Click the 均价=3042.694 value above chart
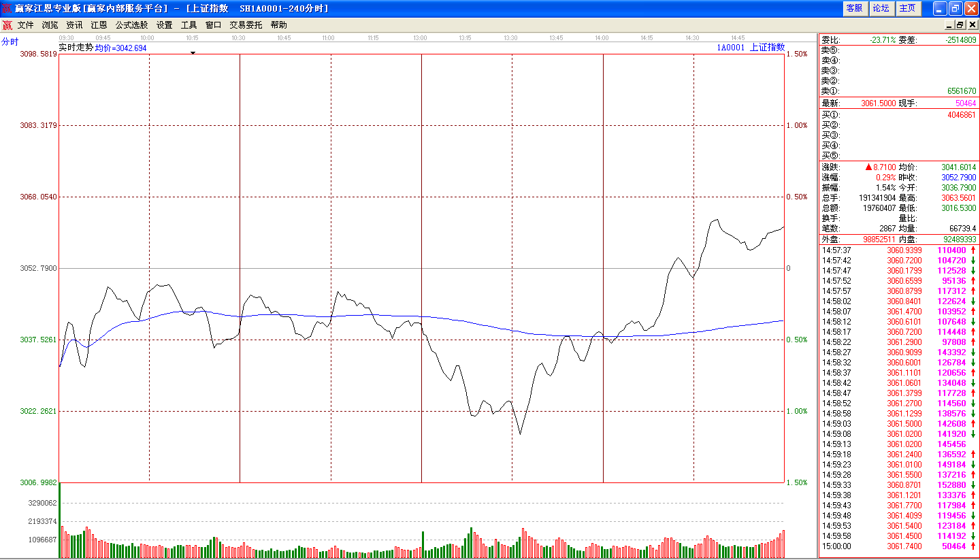Viewport: 980px width, 560px height. coord(120,48)
